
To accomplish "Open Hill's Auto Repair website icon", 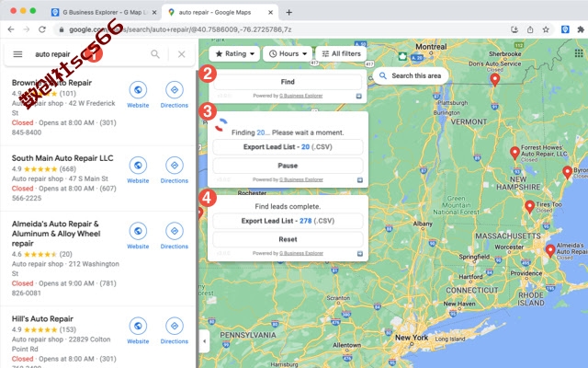I will [138, 326].
